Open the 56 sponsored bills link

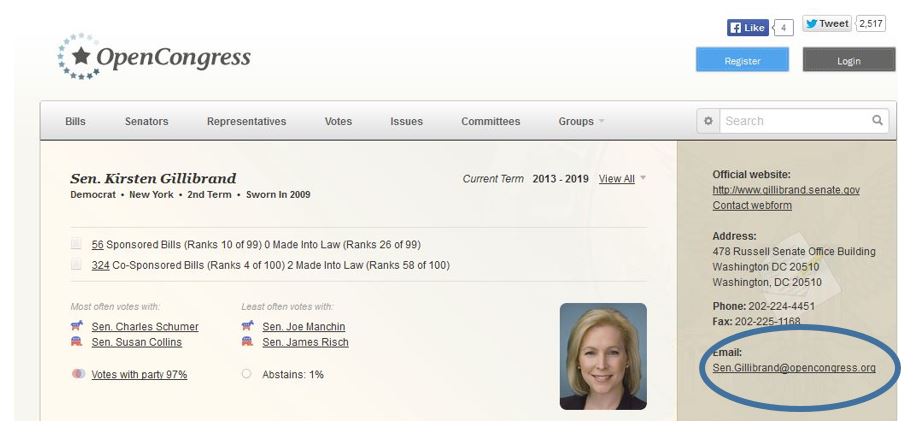[x=98, y=244]
